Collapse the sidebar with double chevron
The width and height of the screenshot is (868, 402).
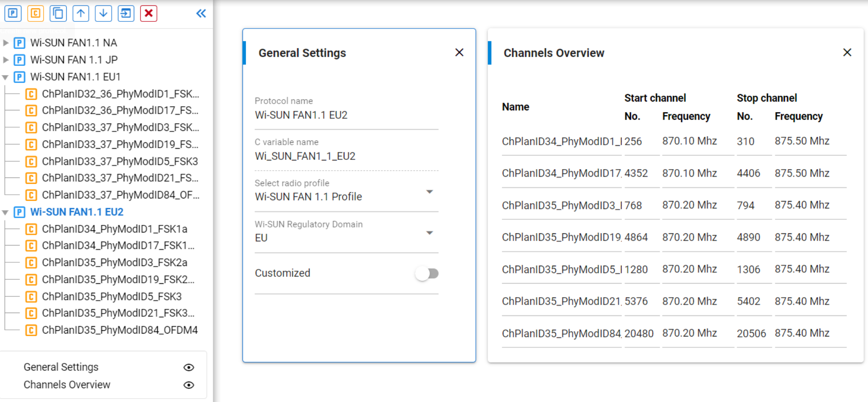pyautogui.click(x=201, y=13)
